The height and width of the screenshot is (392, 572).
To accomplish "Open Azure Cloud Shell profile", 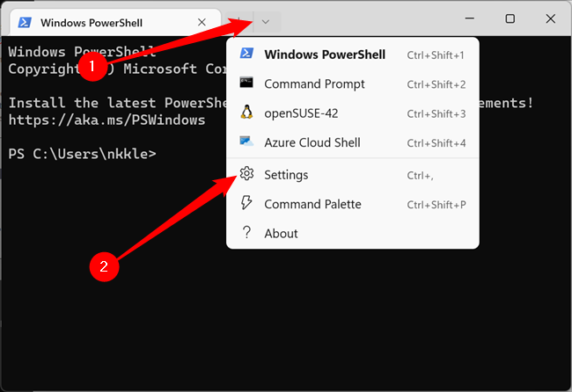I will point(312,142).
